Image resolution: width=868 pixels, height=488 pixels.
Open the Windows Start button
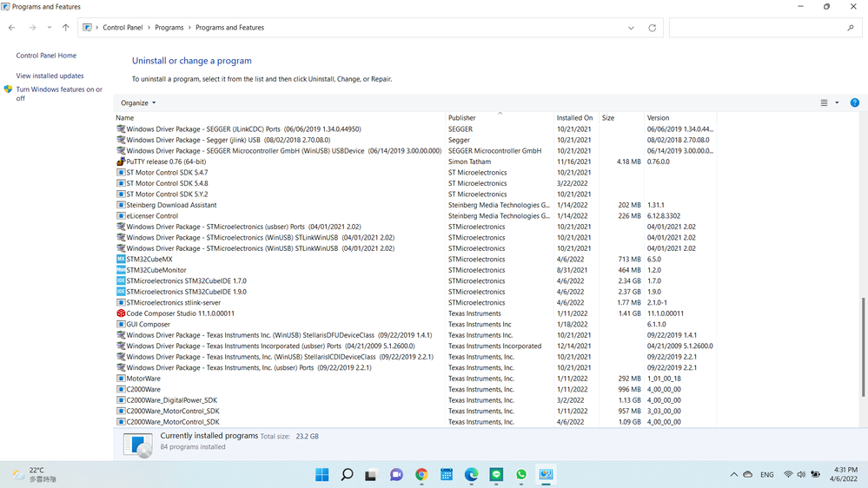pyautogui.click(x=321, y=474)
